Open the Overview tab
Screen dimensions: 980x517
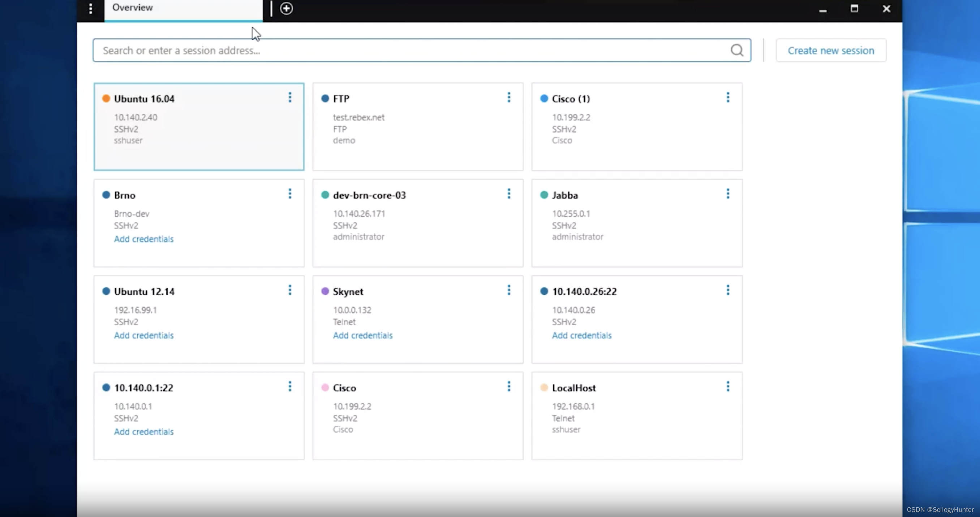(x=132, y=7)
